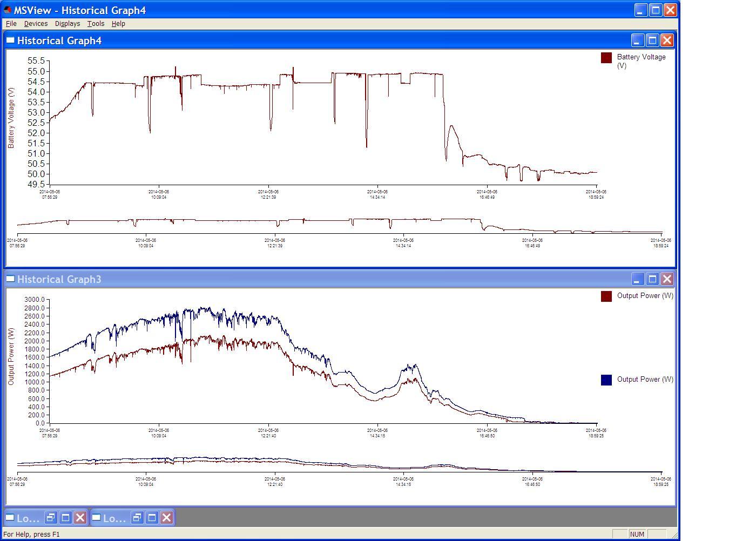This screenshot has height=541, width=756.
Task: Close the second minimized Lo... window
Action: (166, 518)
